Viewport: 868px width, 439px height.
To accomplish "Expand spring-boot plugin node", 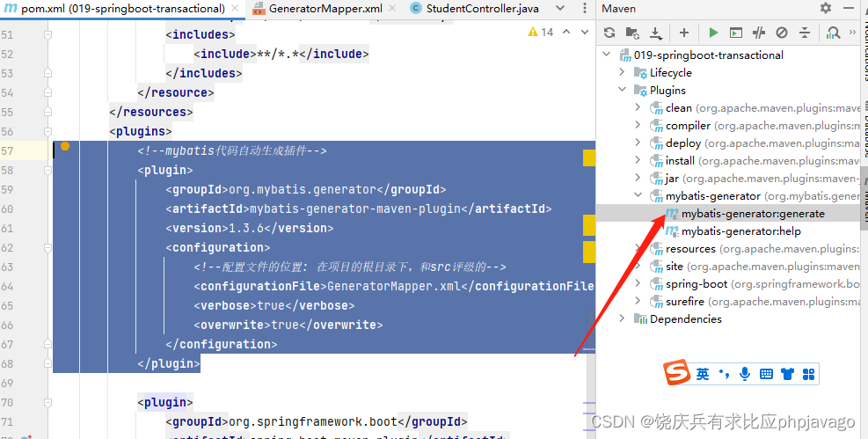I will pos(638,283).
